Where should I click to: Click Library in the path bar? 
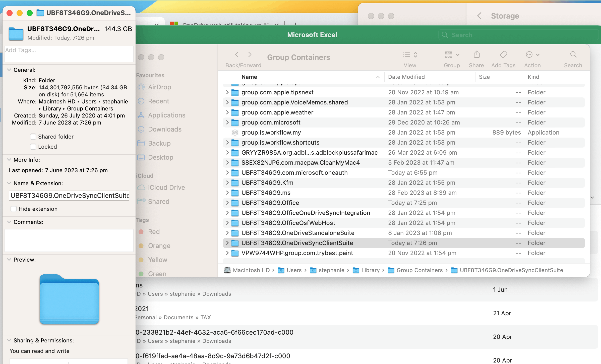click(370, 270)
